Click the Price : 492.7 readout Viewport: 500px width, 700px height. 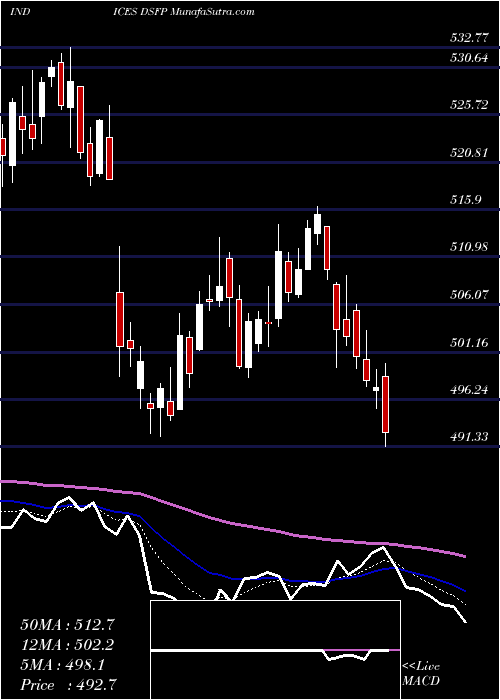click(x=71, y=685)
